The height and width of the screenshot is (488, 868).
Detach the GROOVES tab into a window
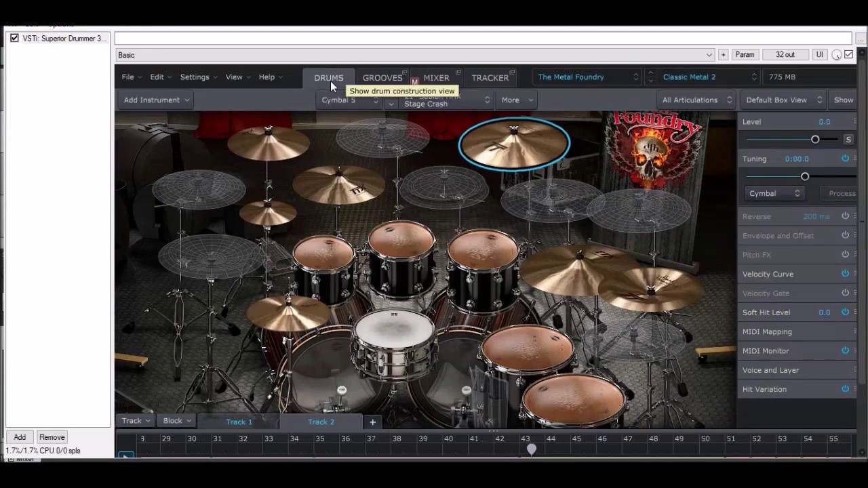point(405,72)
